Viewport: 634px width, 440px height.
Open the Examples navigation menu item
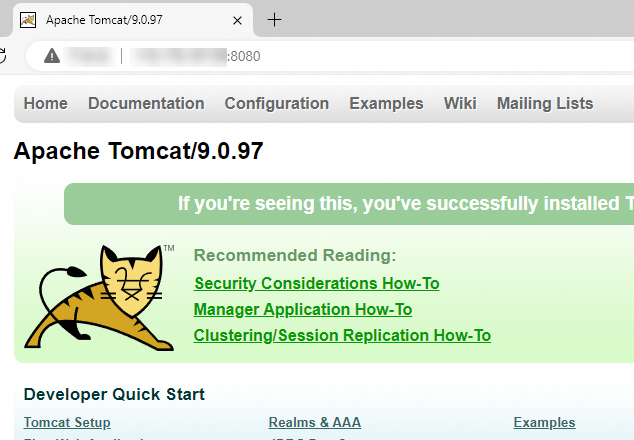pyautogui.click(x=386, y=104)
